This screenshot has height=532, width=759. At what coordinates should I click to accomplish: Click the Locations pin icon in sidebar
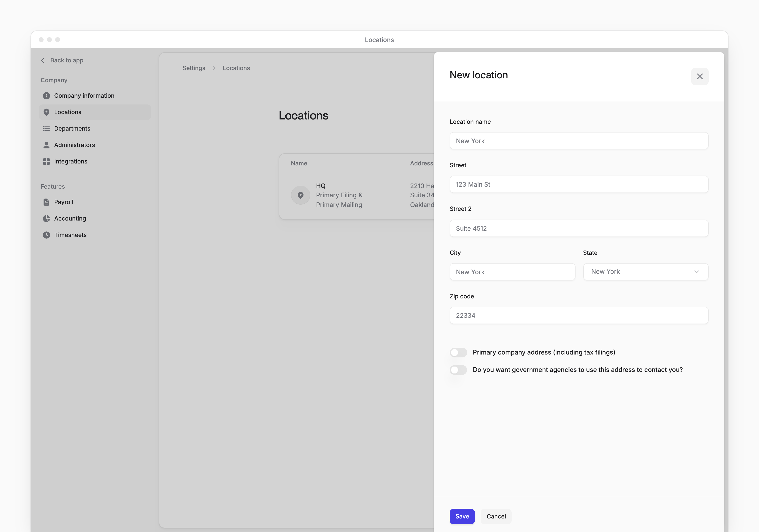click(46, 112)
